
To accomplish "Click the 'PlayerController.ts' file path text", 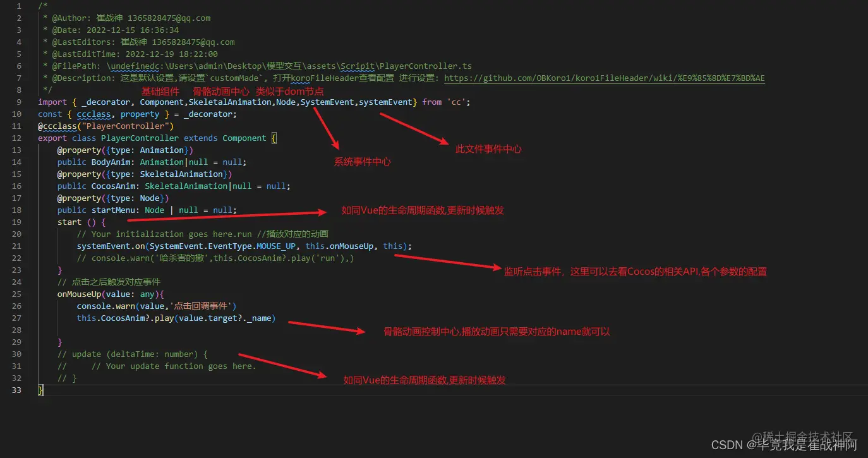I will [x=426, y=66].
